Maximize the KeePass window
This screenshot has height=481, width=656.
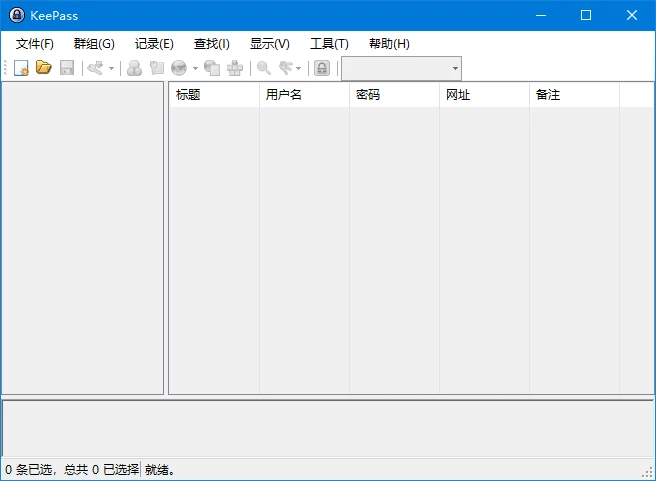(x=586, y=15)
